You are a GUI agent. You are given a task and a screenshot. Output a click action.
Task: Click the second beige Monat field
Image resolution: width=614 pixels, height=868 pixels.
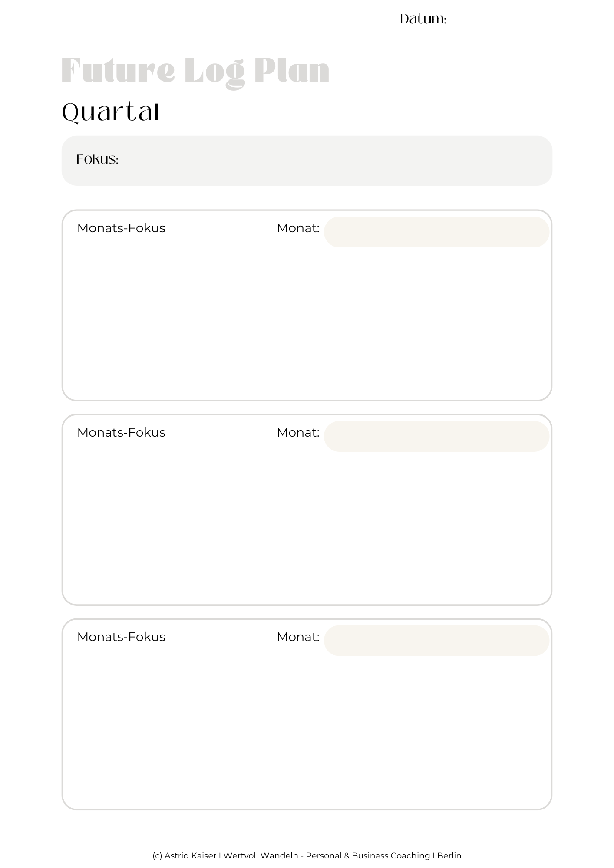[x=437, y=437]
